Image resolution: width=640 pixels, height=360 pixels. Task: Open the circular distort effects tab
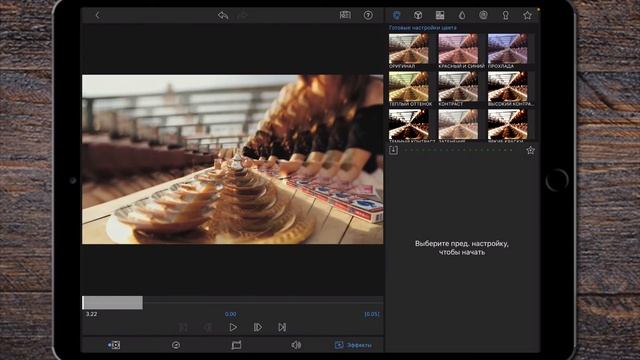click(x=483, y=15)
